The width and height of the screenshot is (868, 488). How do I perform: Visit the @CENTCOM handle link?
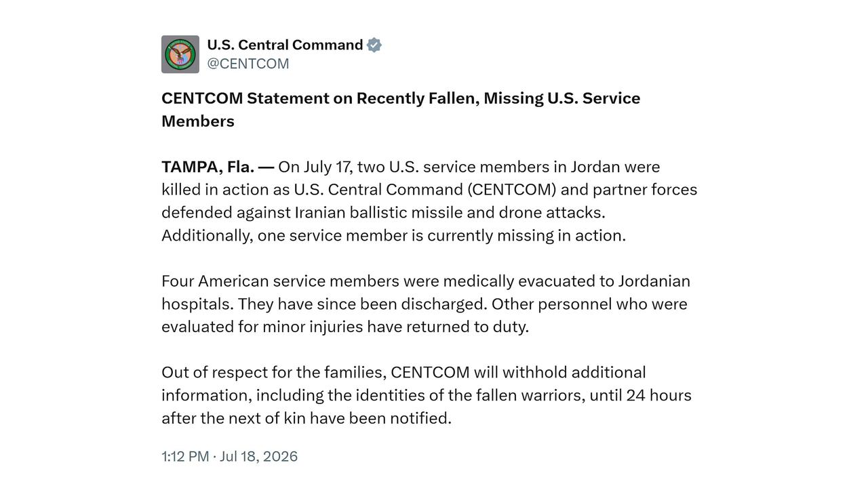tap(248, 64)
